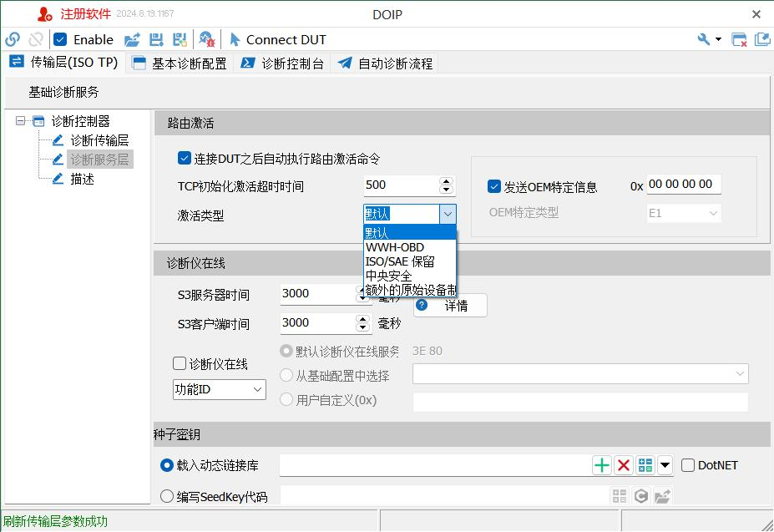This screenshot has width=774, height=532.
Task: Switch to 基本诊断配置 tab
Action: 180,63
